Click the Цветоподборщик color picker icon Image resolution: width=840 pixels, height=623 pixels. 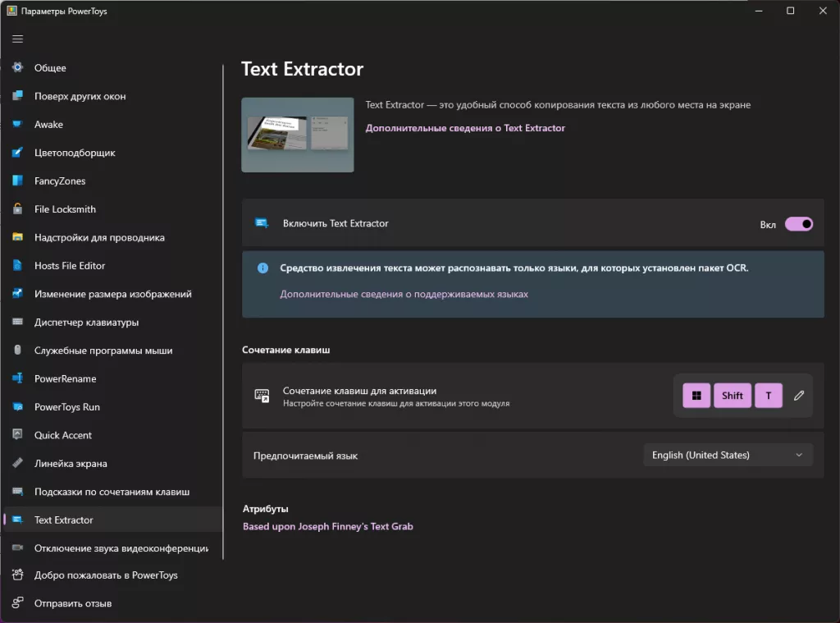click(x=17, y=153)
